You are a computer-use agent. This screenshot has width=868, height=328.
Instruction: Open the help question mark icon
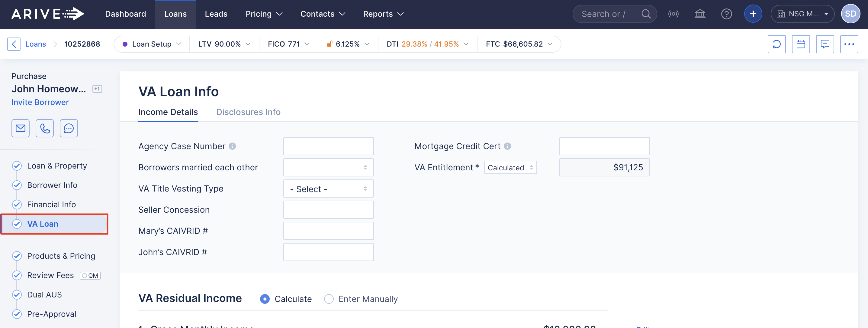(x=726, y=14)
